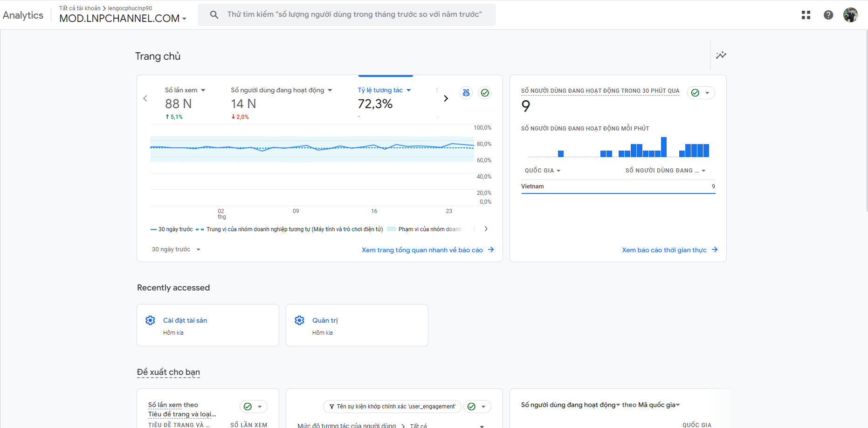Click the gear icon on Cài đặt tài sản
Screen dimensions: 868x428
coord(150,320)
